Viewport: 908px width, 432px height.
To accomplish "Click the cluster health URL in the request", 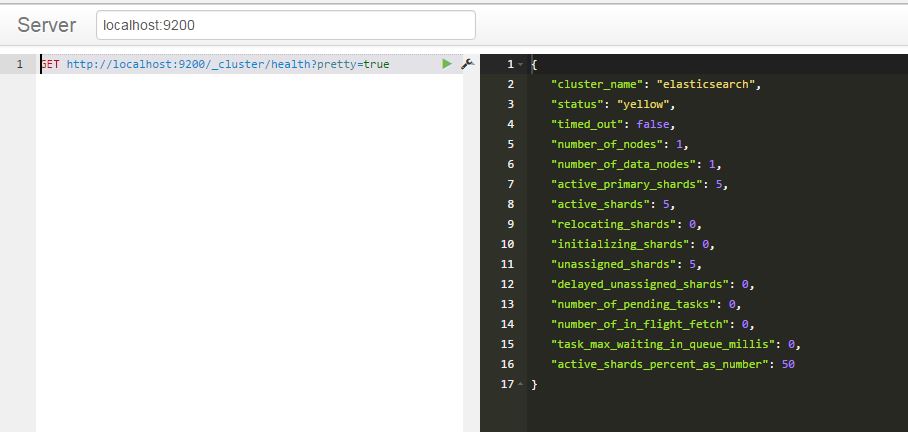I will [228, 64].
